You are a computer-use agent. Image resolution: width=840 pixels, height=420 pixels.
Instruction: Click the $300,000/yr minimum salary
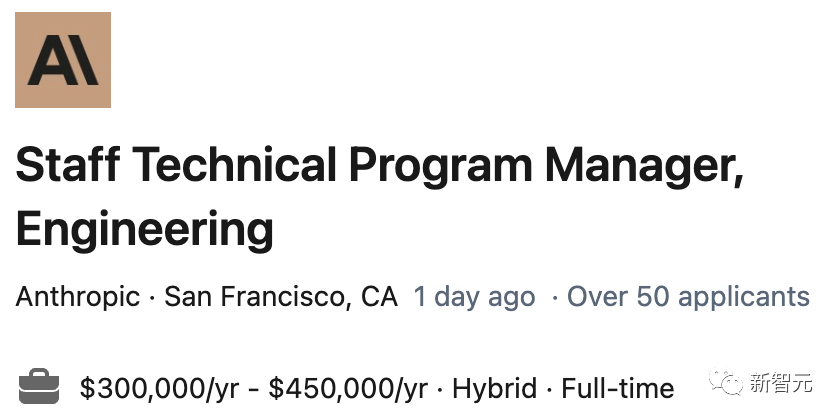click(159, 388)
